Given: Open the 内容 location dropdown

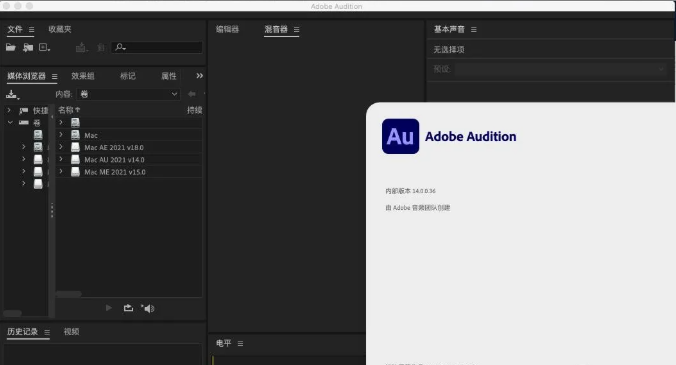Looking at the screenshot, I should [129, 94].
